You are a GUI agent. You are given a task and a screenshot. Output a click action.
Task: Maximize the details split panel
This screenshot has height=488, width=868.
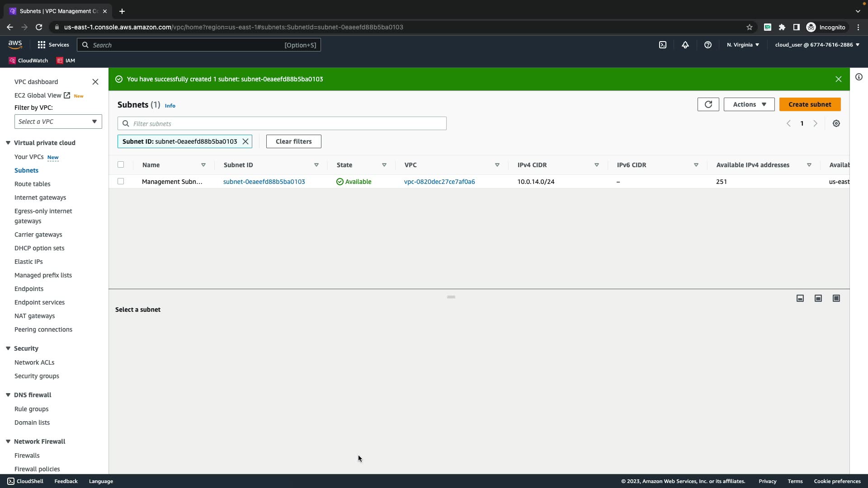pyautogui.click(x=836, y=298)
